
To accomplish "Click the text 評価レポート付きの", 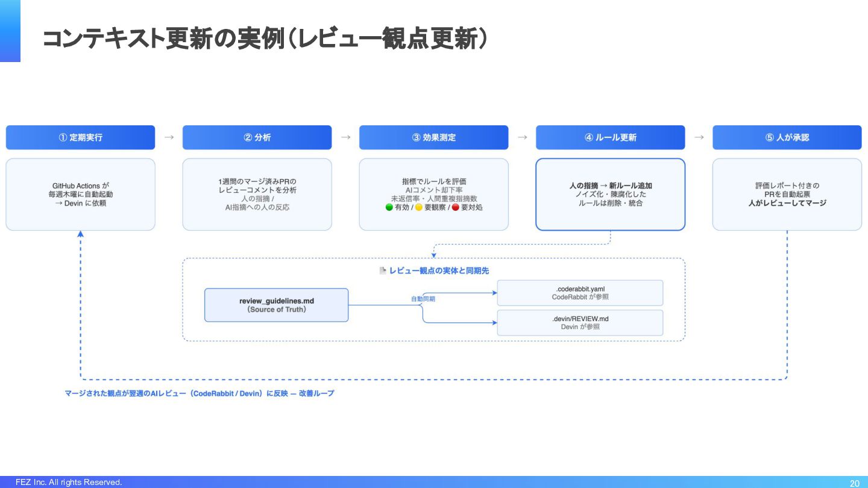I will pyautogui.click(x=787, y=186).
